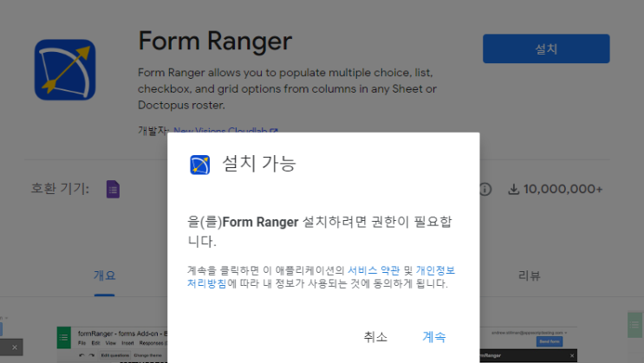Click the Google Forms compatible device icon
This screenshot has width=644, height=363.
point(113,190)
